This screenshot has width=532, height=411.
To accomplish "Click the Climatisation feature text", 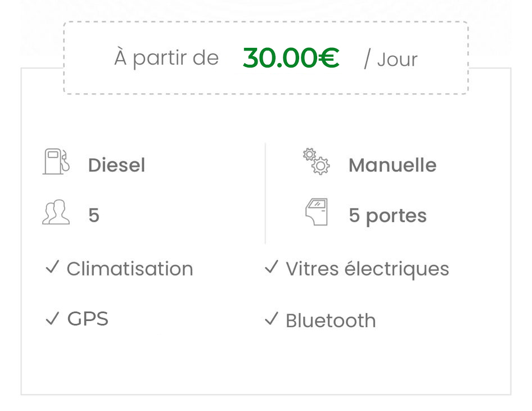I will click(130, 269).
